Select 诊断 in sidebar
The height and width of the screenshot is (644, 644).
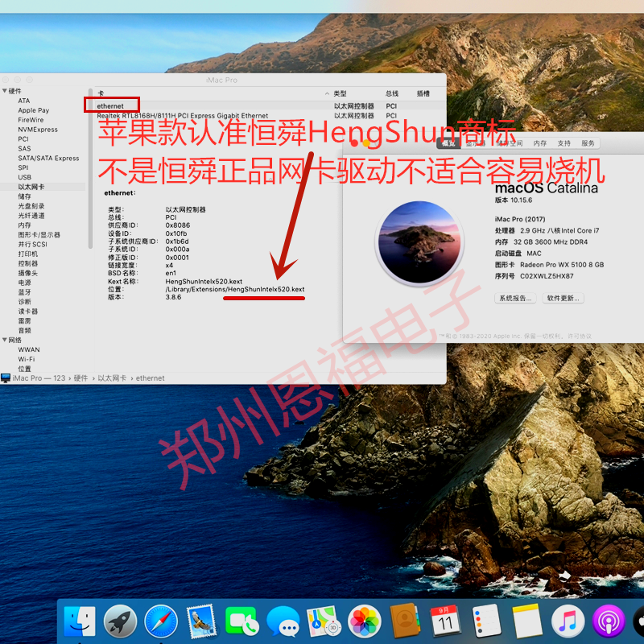[24, 302]
